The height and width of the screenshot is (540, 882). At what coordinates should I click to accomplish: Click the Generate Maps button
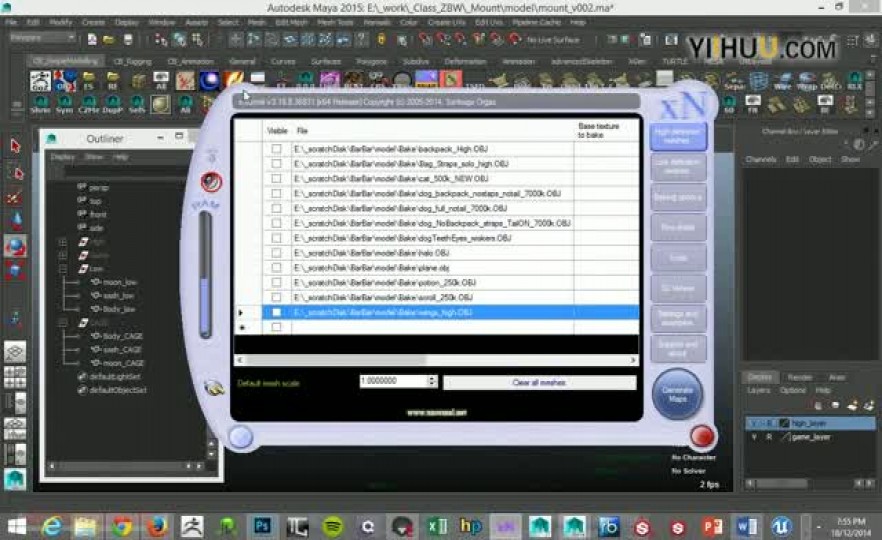tap(677, 395)
